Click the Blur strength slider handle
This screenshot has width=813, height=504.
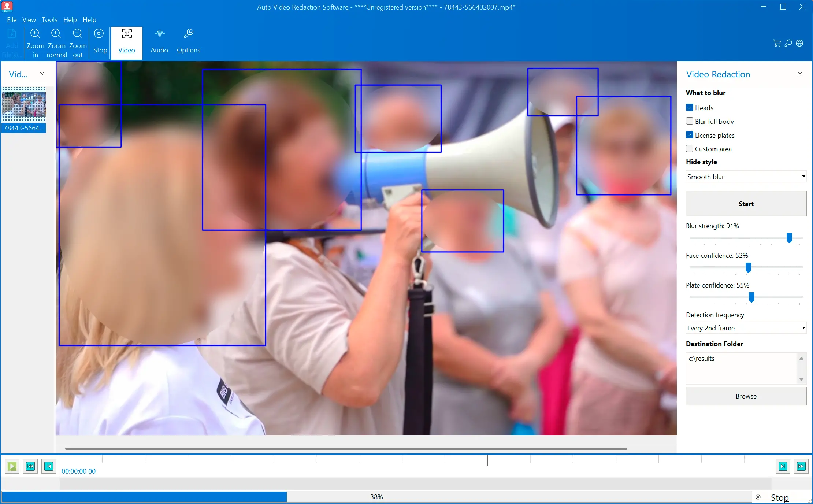(x=789, y=238)
